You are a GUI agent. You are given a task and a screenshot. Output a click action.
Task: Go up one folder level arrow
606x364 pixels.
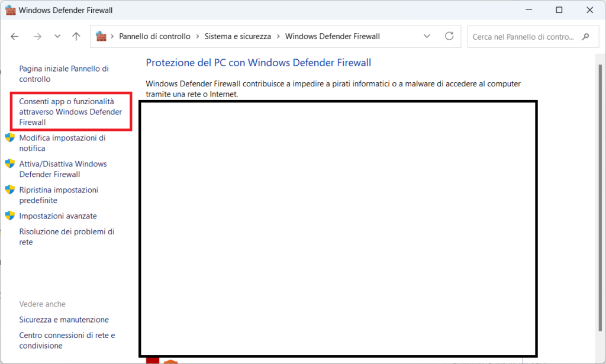pyautogui.click(x=76, y=36)
